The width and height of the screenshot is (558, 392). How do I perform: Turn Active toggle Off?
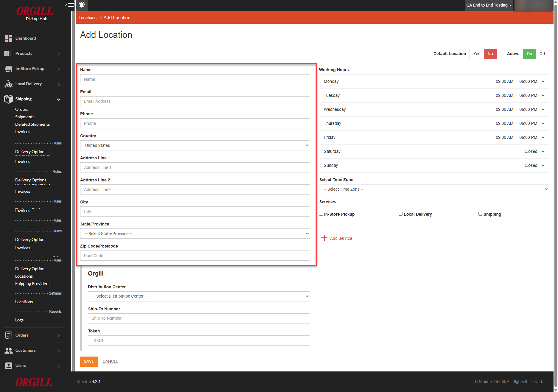tap(542, 54)
